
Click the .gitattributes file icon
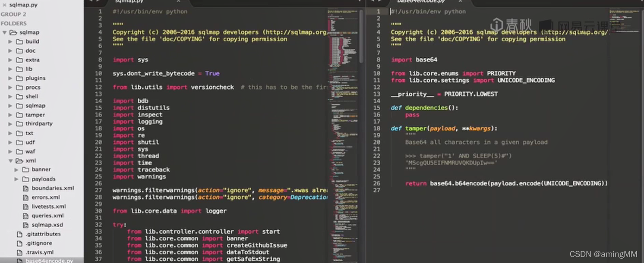(x=19, y=234)
